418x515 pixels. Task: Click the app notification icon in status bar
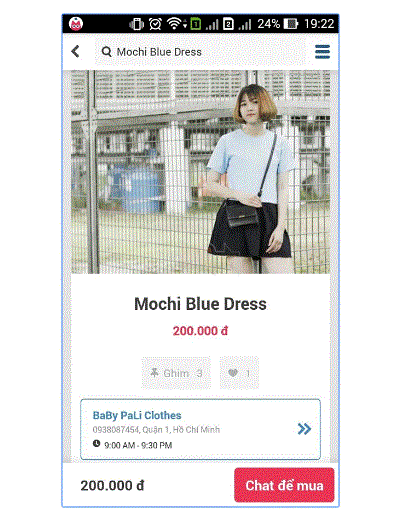(76, 24)
